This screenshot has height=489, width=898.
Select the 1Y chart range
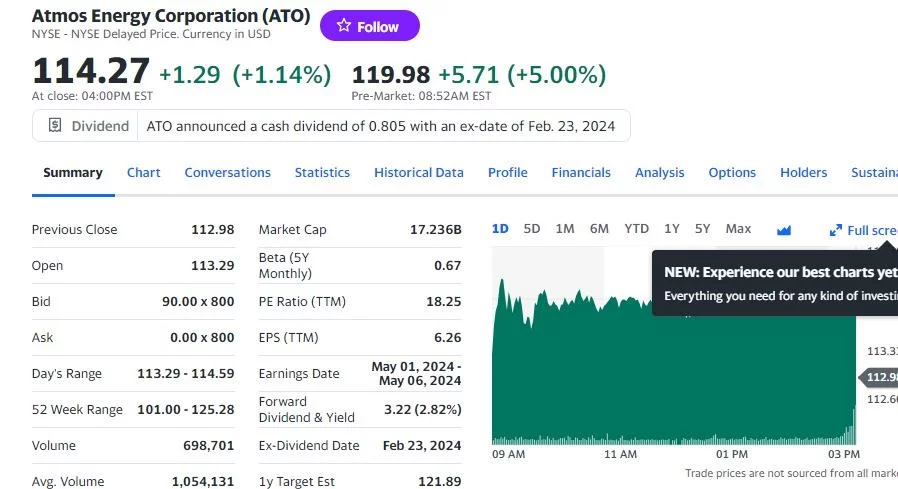672,229
